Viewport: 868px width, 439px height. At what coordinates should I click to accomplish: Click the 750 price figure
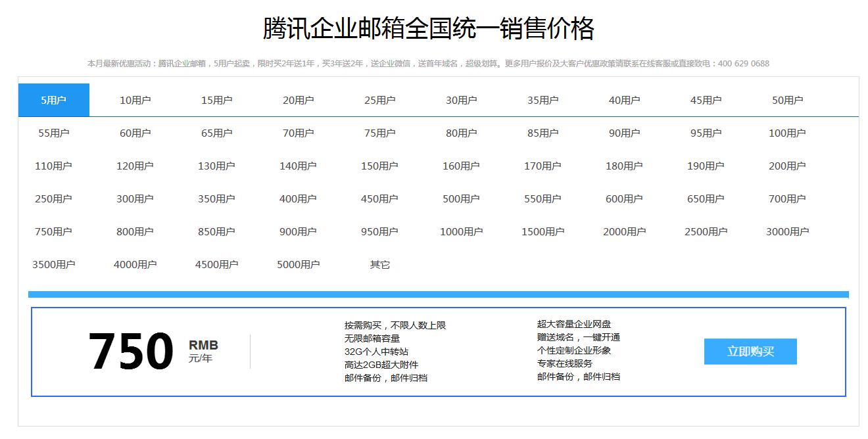(x=131, y=352)
